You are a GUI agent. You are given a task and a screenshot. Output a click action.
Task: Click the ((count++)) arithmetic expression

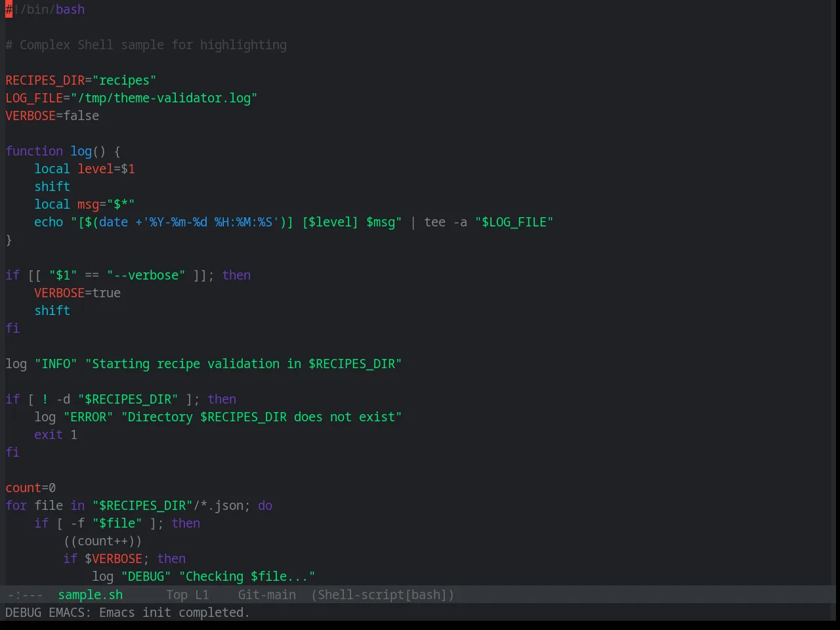pos(102,541)
